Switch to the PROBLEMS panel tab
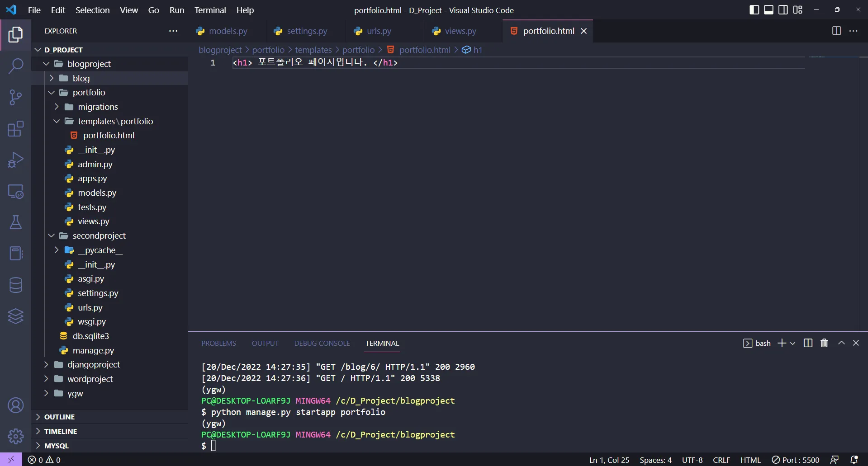Viewport: 868px width, 466px height. click(x=218, y=343)
